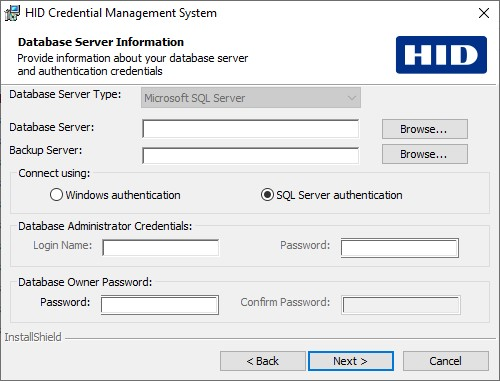This screenshot has width=500, height=381.
Task: Open the Database Server Type dropdown
Action: 251,98
